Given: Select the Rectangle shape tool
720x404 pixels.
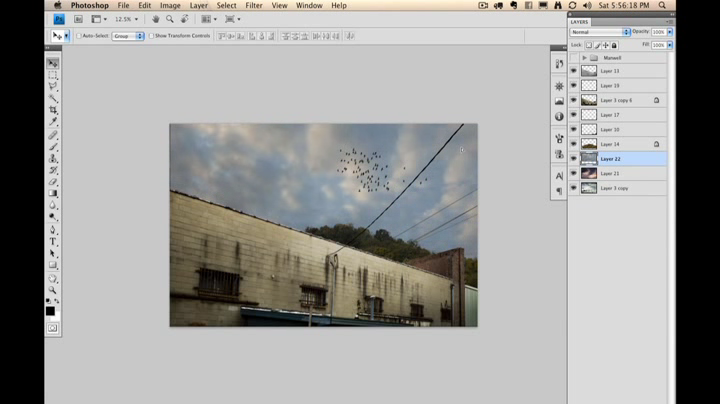Looking at the screenshot, I should pyautogui.click(x=53, y=265).
